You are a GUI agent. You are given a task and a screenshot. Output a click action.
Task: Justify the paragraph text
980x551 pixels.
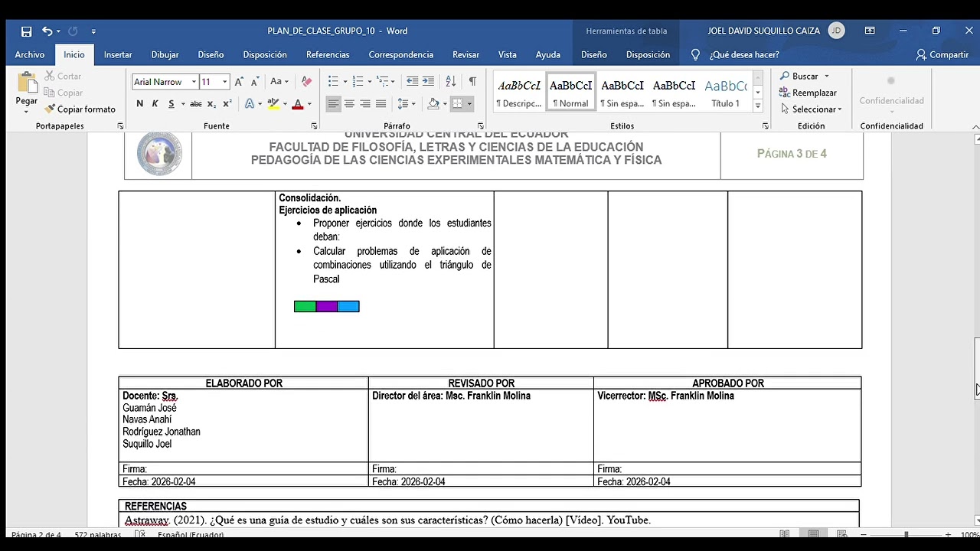pos(381,104)
